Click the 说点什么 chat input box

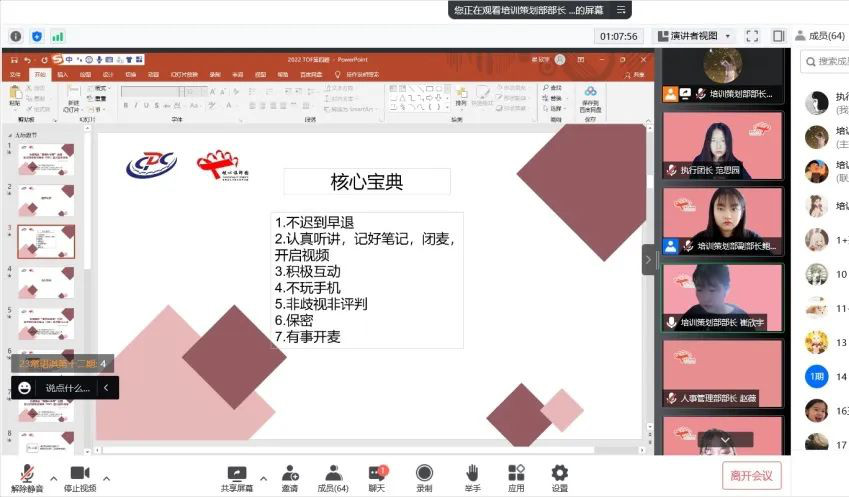pos(66,387)
